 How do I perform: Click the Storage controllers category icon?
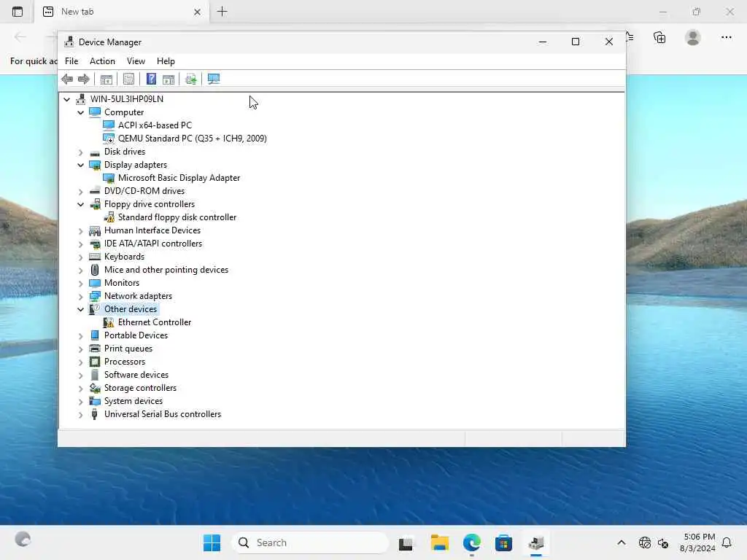95,388
